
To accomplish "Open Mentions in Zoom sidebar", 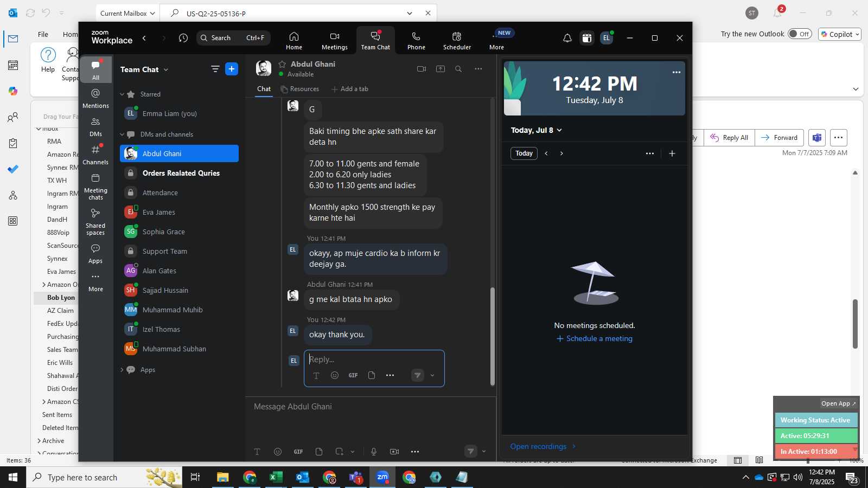I will [95, 98].
